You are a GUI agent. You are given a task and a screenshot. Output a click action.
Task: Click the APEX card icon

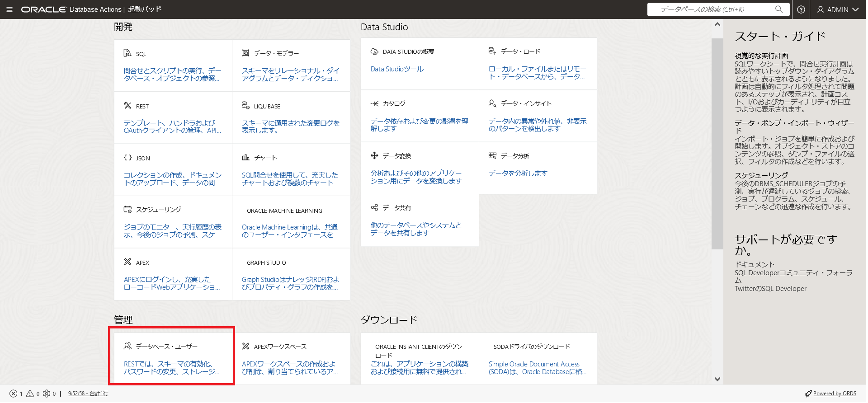[127, 262]
